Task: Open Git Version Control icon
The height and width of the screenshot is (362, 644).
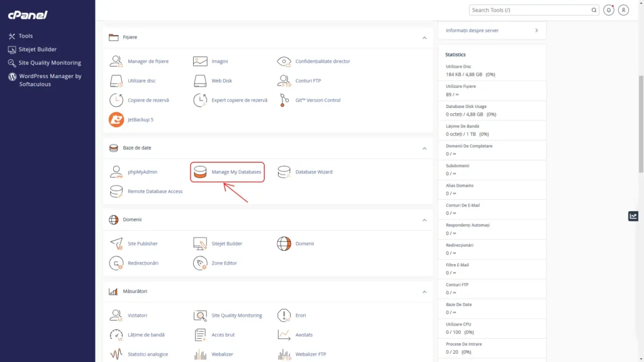Action: coord(284,100)
